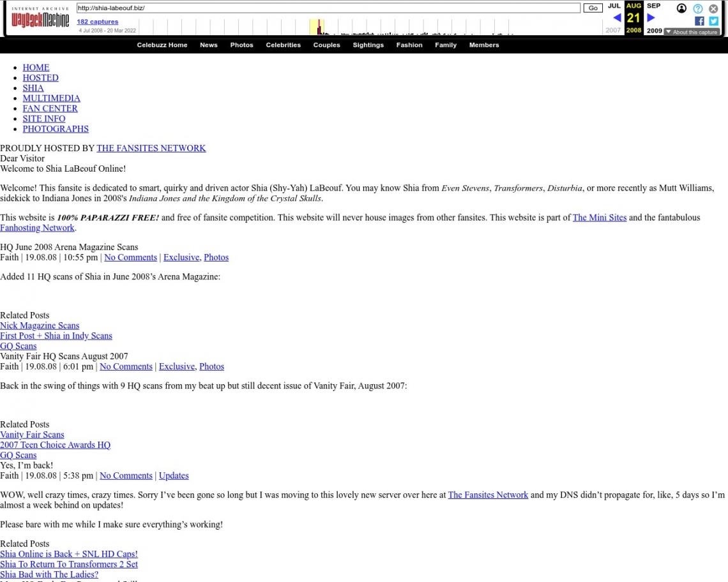This screenshot has height=582, width=728.
Task: Click the highlighted 2008 sparkline region
Action: (x=317, y=27)
